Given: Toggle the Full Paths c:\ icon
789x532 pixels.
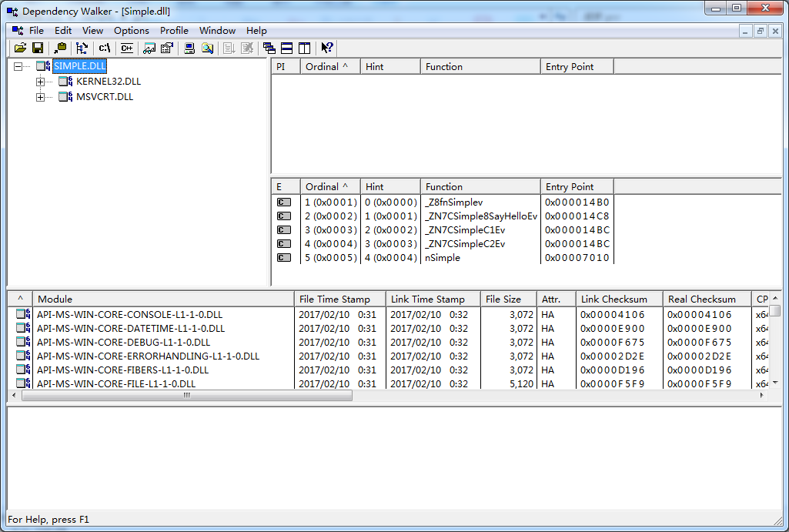Looking at the screenshot, I should (x=104, y=48).
